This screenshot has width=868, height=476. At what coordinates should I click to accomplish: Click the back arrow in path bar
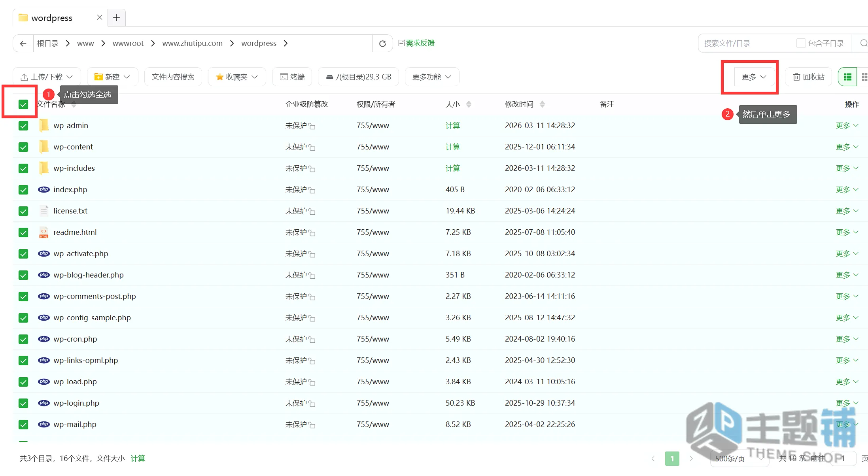[23, 43]
